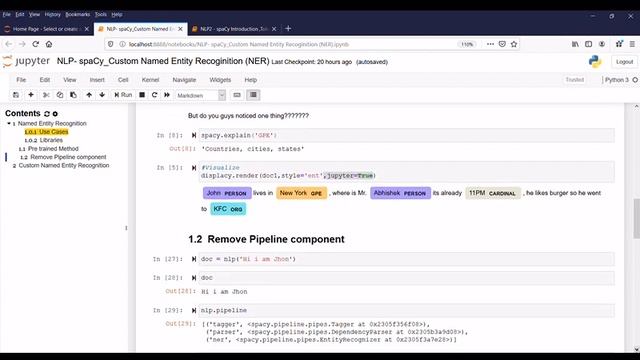Viewport: 640px width, 360px height.
Task: Click the New York GPE entity label
Action: click(x=301, y=193)
